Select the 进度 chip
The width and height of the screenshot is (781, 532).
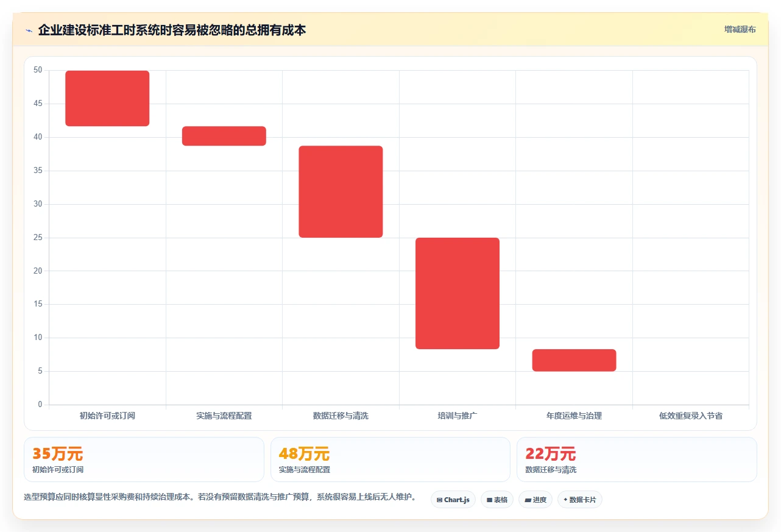coord(535,500)
